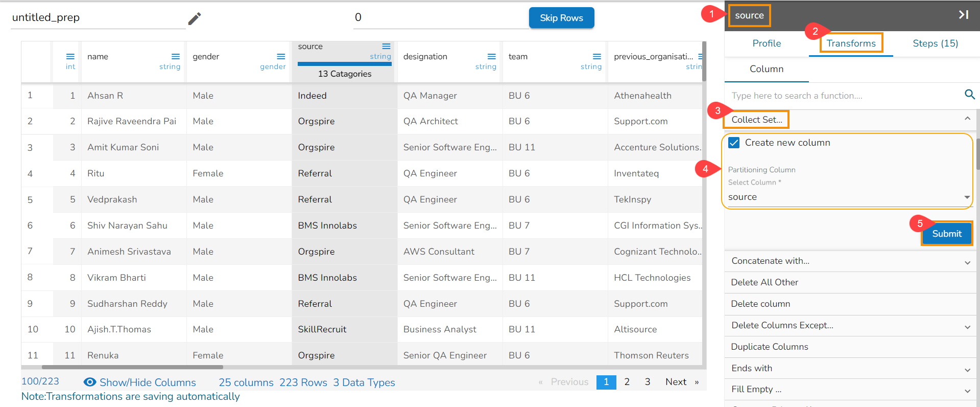Switch to the Profile tab
980x407 pixels.
(x=766, y=43)
